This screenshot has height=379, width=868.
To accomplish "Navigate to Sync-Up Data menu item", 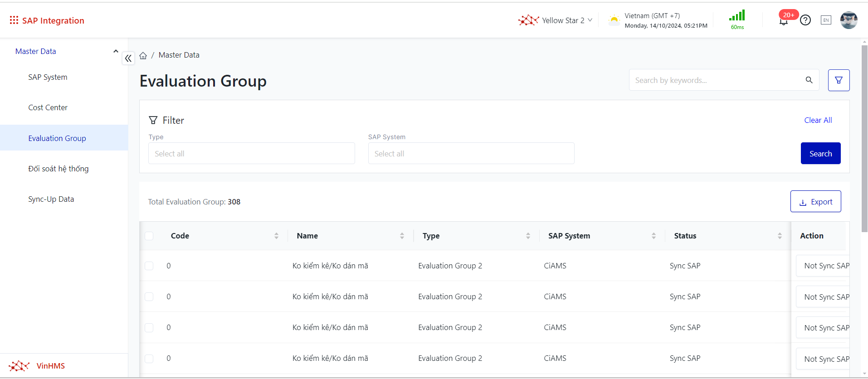I will pos(51,199).
